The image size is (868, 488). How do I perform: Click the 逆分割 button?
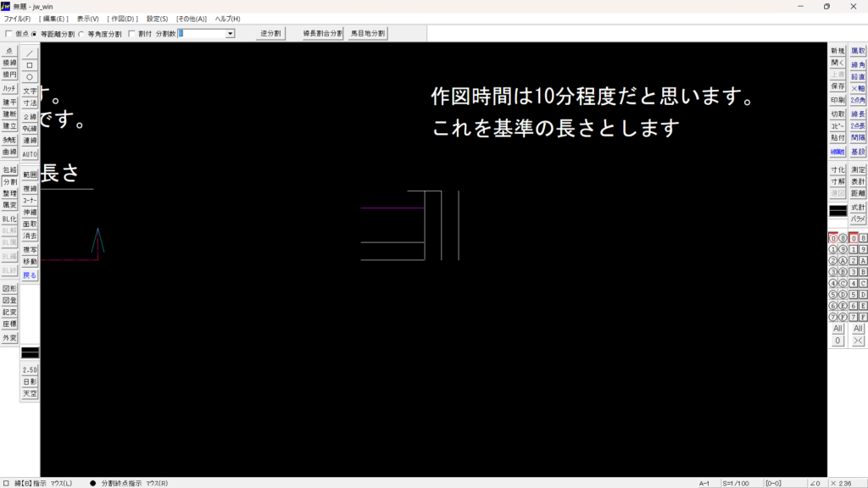pyautogui.click(x=270, y=34)
